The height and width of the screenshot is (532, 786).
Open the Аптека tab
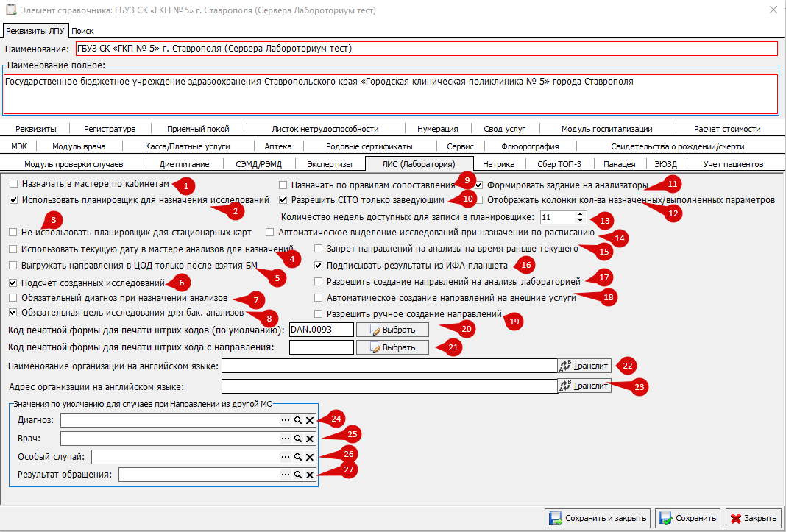click(x=278, y=147)
